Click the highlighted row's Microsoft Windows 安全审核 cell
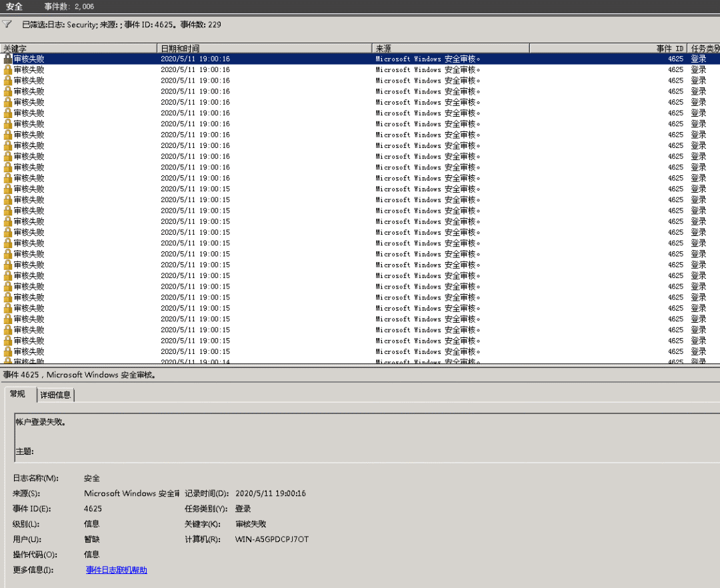The image size is (720, 588). pos(428,59)
